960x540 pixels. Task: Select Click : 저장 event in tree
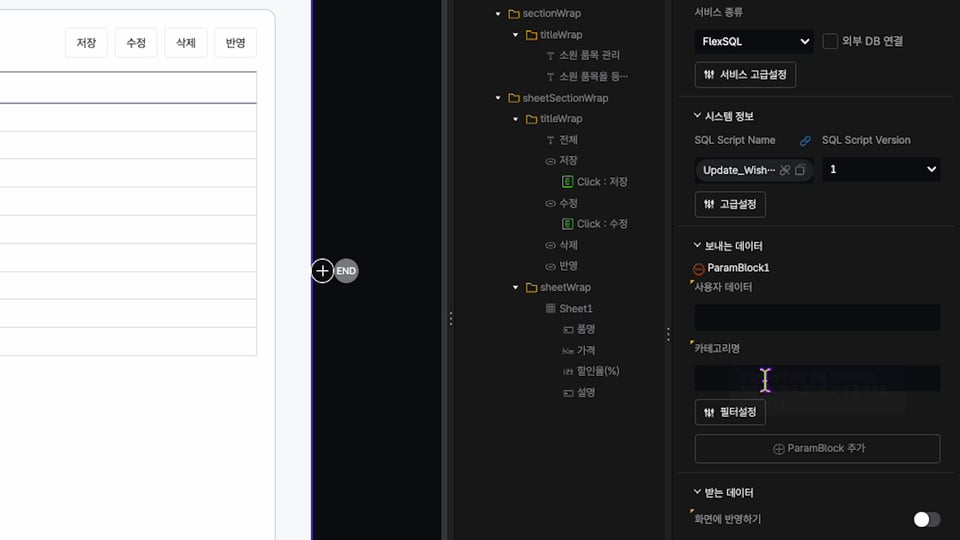click(x=602, y=182)
